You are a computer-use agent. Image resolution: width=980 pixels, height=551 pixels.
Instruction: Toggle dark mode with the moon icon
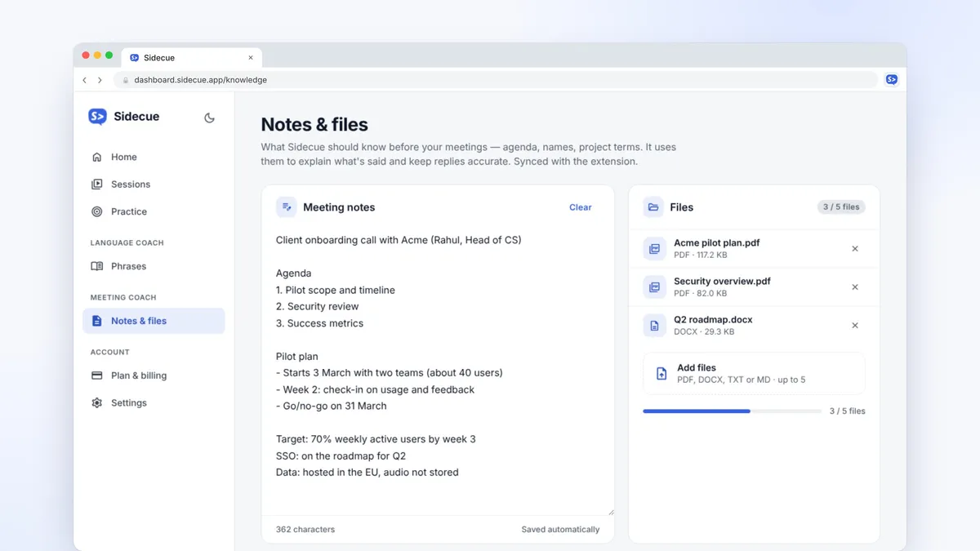click(x=209, y=118)
